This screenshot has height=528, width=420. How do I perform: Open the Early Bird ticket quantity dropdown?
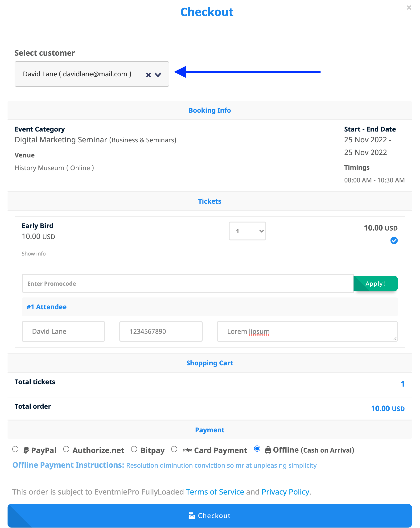pos(247,231)
